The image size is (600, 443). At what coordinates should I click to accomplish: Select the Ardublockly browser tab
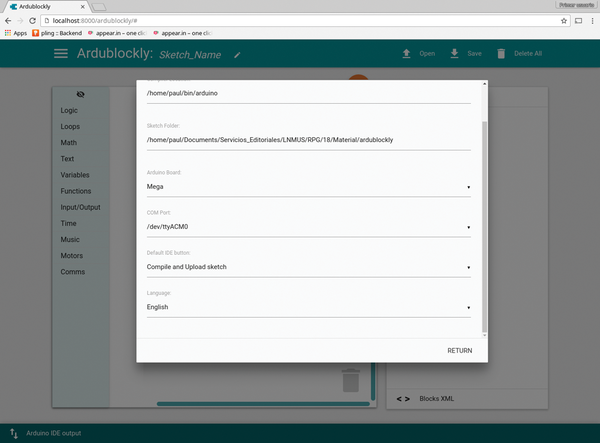coord(46,7)
